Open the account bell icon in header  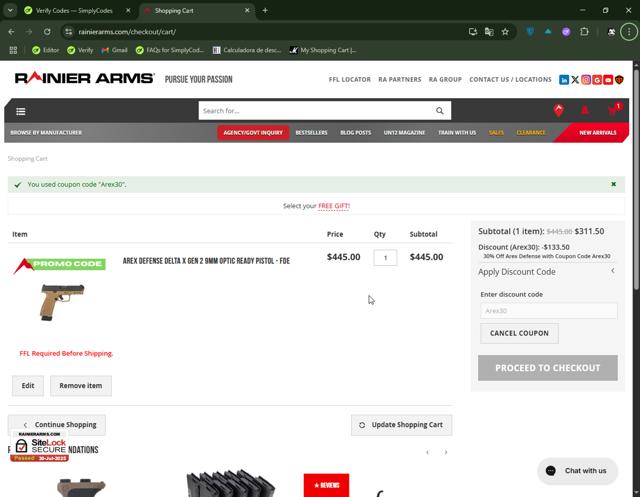[x=584, y=110]
